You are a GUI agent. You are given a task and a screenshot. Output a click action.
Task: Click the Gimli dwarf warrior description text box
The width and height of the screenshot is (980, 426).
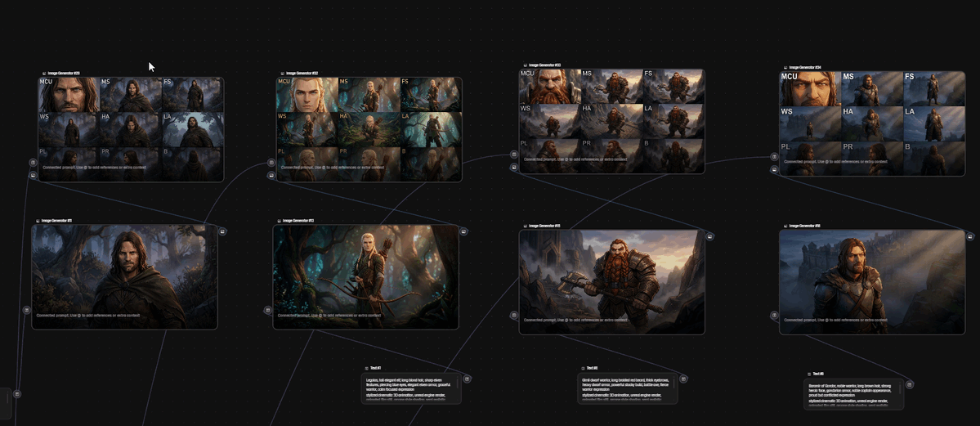[x=626, y=388]
